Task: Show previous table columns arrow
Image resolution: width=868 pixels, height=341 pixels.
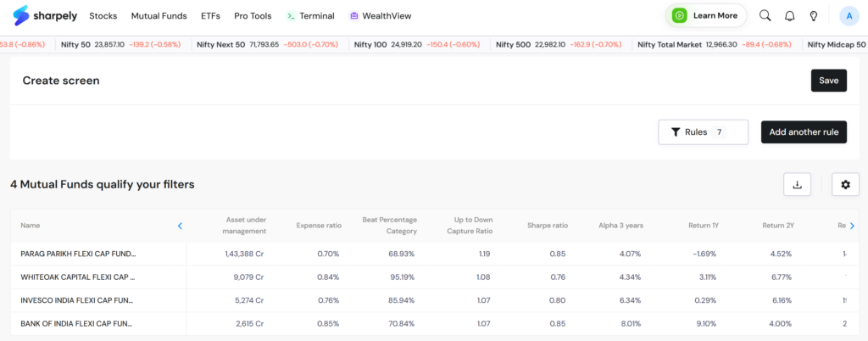Action: tap(180, 226)
